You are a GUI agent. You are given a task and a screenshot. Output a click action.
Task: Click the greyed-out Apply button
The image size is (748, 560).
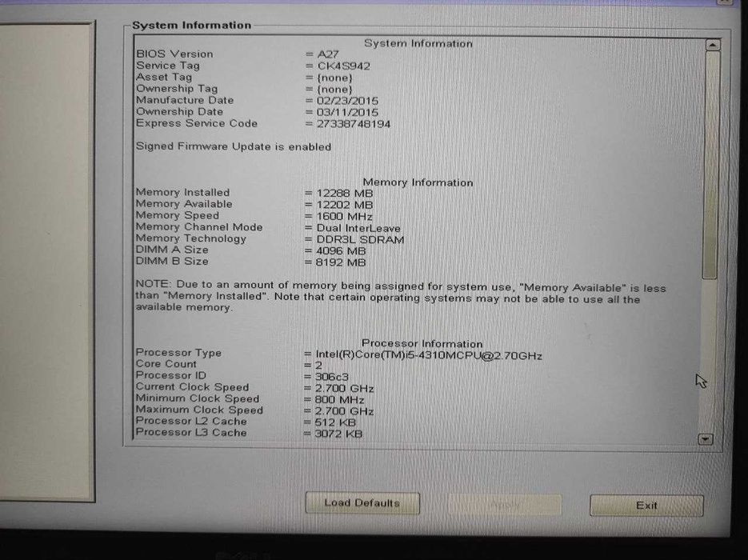coord(505,505)
